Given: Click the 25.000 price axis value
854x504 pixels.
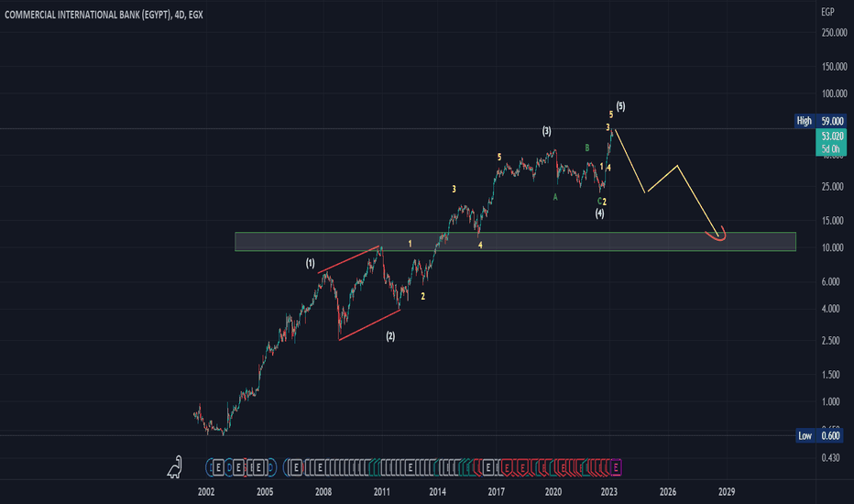Looking at the screenshot, I should (832, 187).
